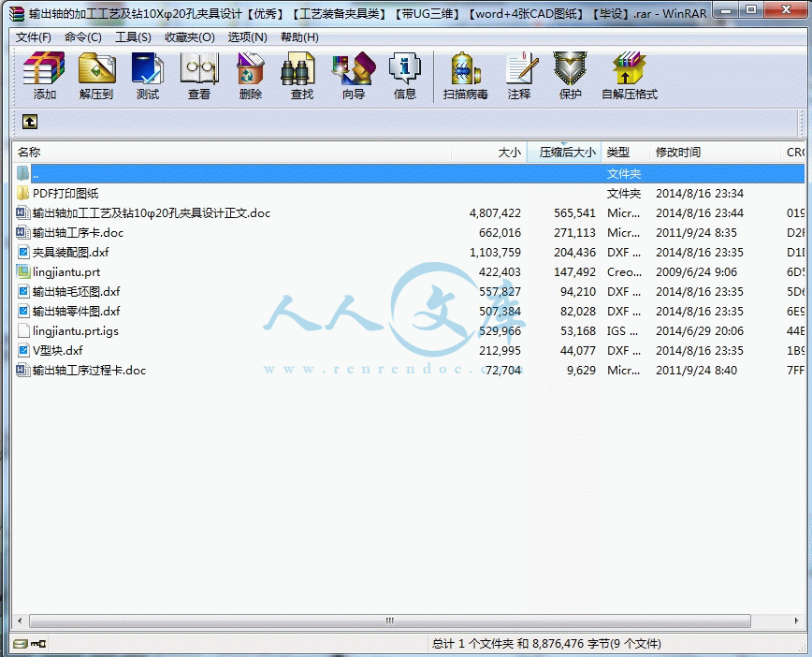Open the Options (选项) menu
This screenshot has height=657, width=812.
(248, 37)
